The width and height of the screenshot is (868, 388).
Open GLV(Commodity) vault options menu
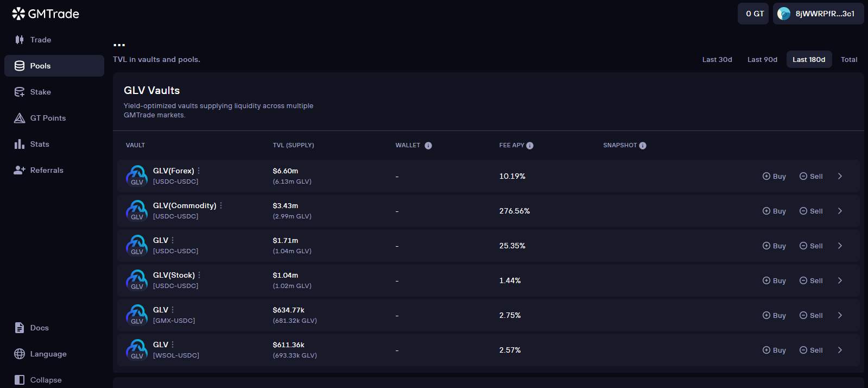[221, 205]
